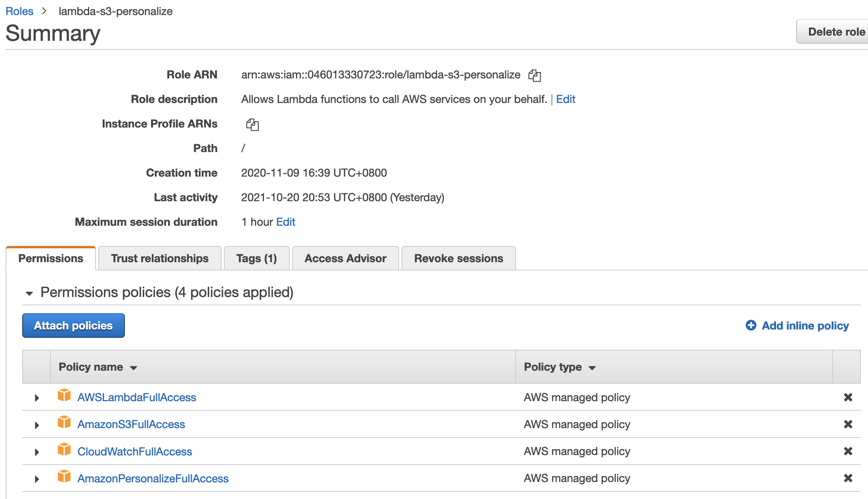This screenshot has width=868, height=499.
Task: Click the lambda-s3-personalize breadcrumb text
Action: [115, 11]
